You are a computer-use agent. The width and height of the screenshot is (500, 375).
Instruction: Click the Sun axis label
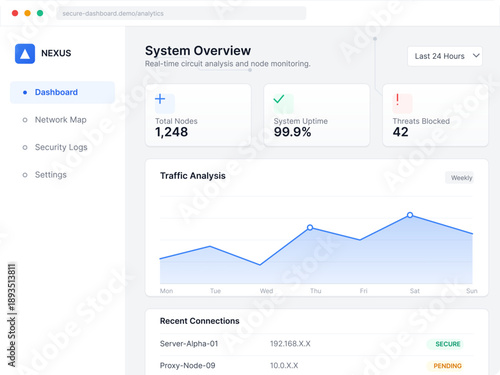472,291
